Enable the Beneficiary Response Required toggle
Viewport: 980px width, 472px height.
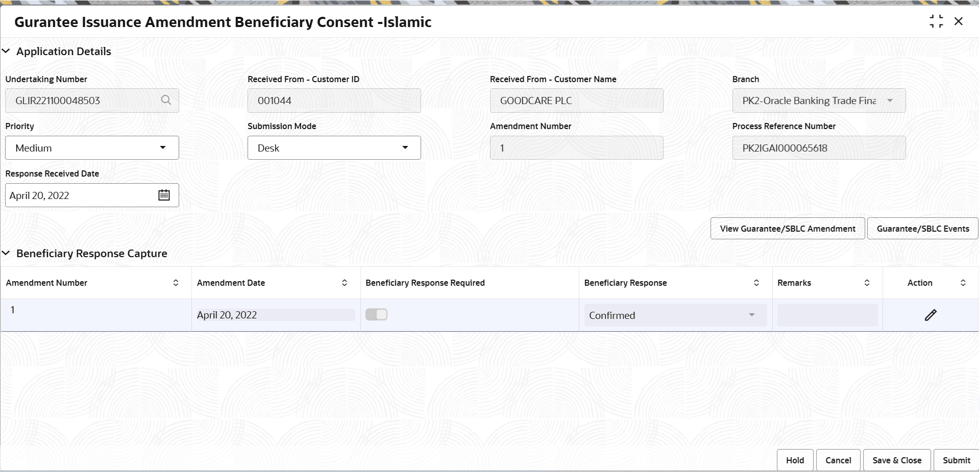point(376,314)
